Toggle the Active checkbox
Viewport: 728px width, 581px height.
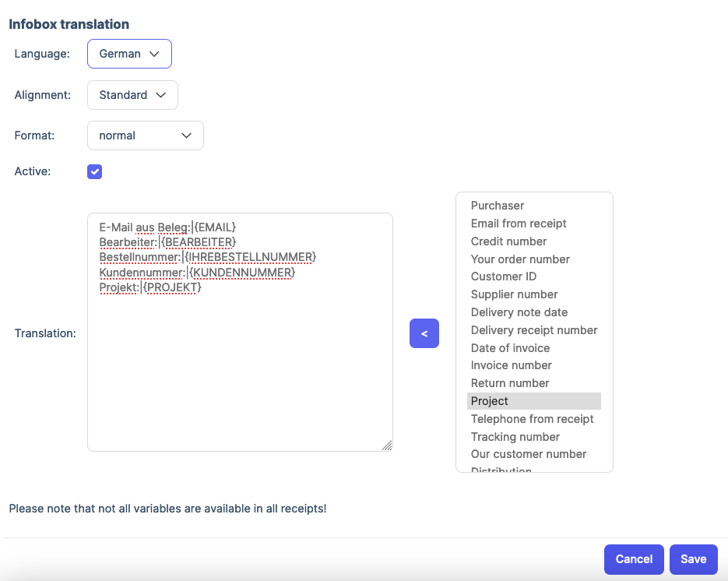(x=95, y=172)
